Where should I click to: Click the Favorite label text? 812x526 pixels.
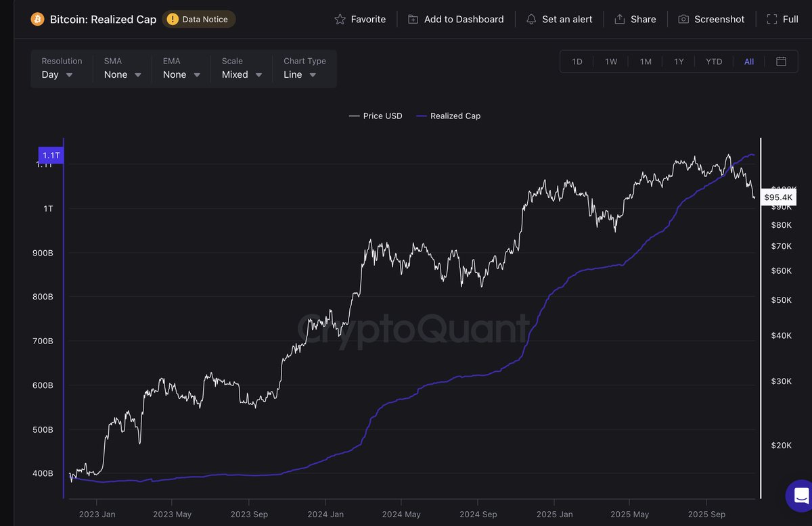(368, 19)
